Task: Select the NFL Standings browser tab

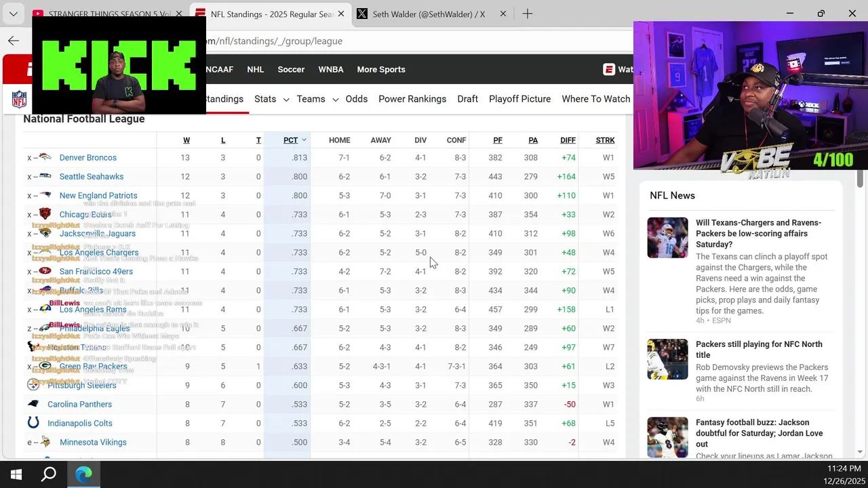Action: pos(271,14)
